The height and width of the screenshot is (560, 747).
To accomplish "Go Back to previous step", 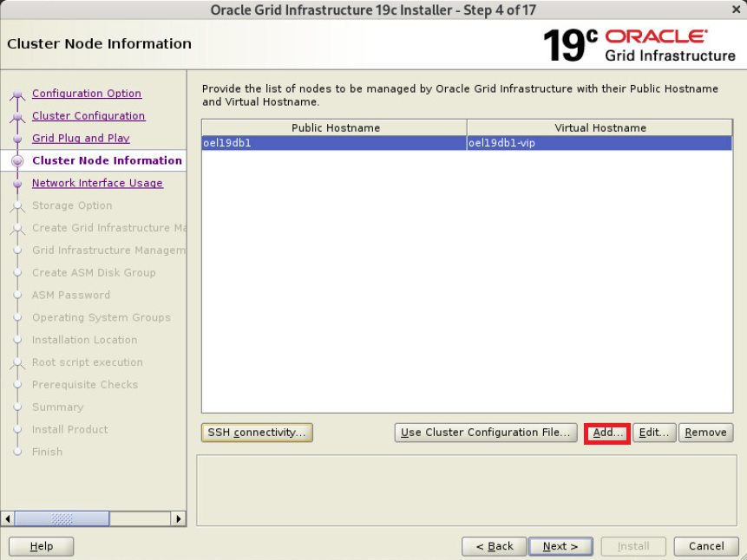I will [495, 546].
